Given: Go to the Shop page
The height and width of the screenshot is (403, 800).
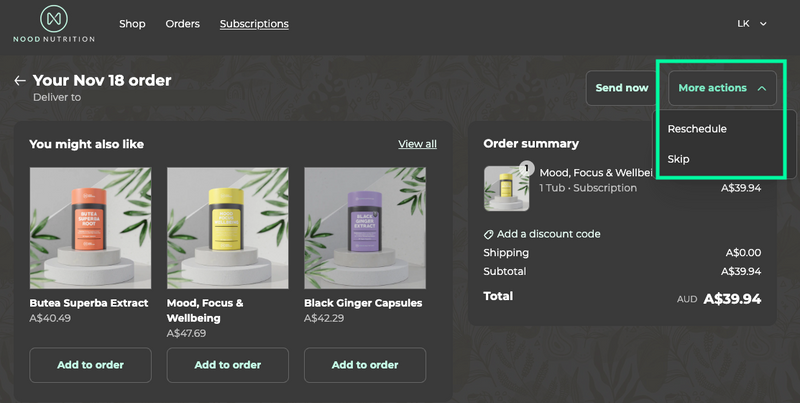Looking at the screenshot, I should (x=132, y=24).
